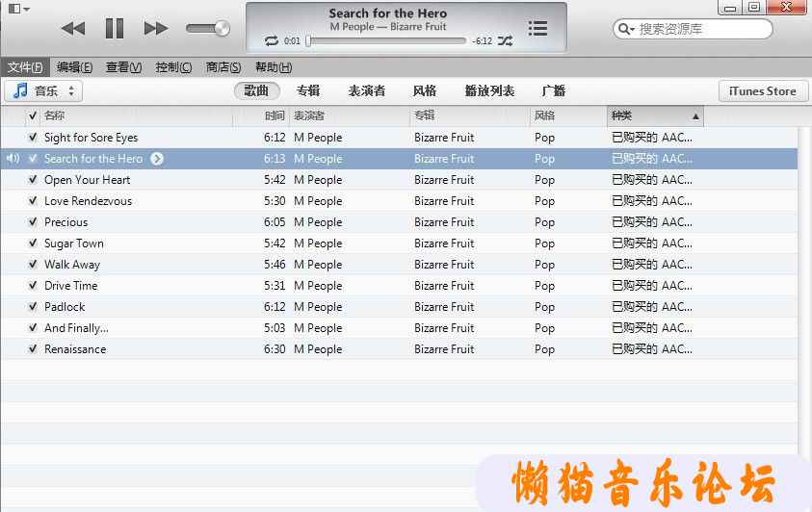Screen dimensions: 812x512
Task: Adjust the volume slider knob
Action: pos(223,28)
